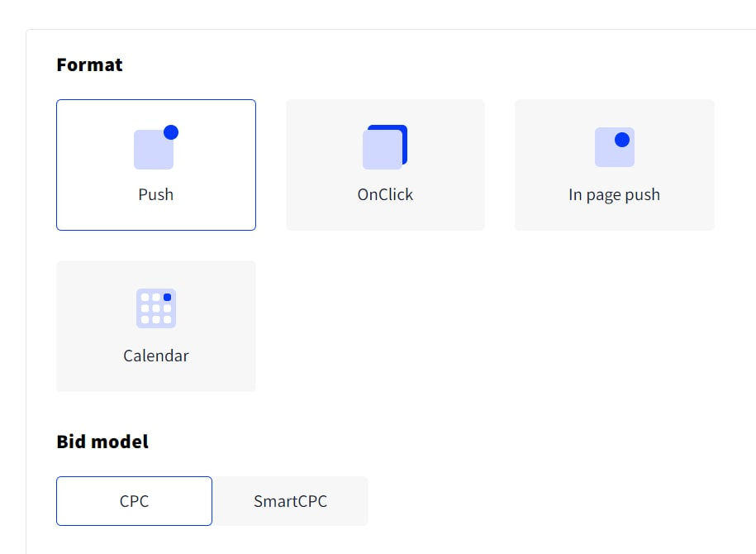Click the blue dot inside In page push icon

pyautogui.click(x=622, y=140)
